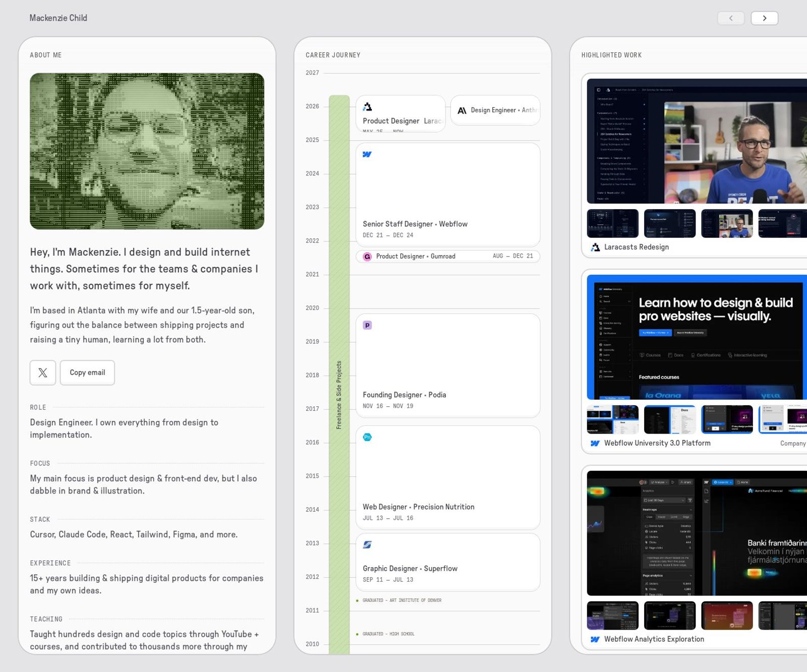Click the Freelance & Side Projects timeline bar
The width and height of the screenshot is (807, 672).
pyautogui.click(x=339, y=375)
